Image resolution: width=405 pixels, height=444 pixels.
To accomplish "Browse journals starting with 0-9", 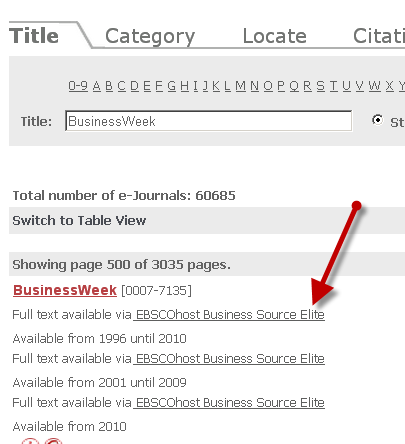I will click(x=78, y=86).
